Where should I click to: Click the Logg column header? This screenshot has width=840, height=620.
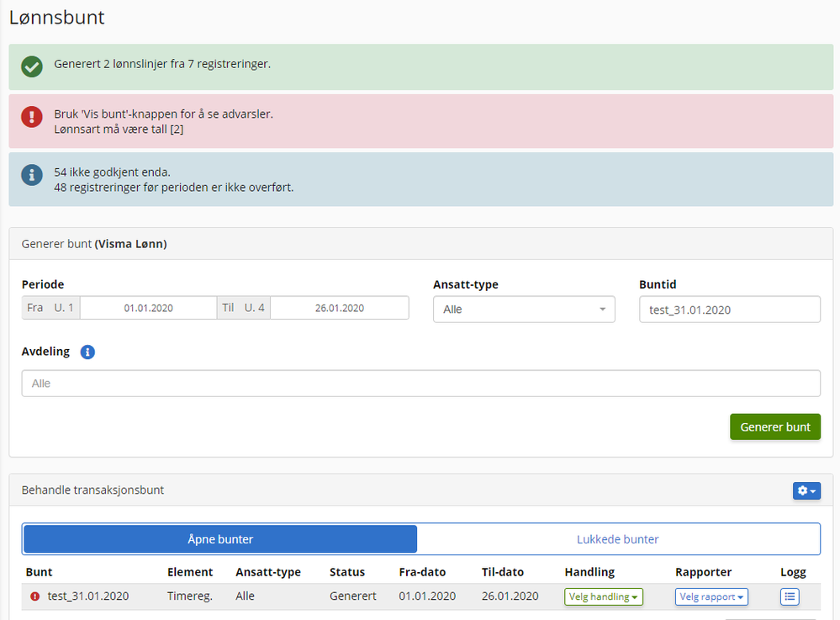tap(793, 572)
